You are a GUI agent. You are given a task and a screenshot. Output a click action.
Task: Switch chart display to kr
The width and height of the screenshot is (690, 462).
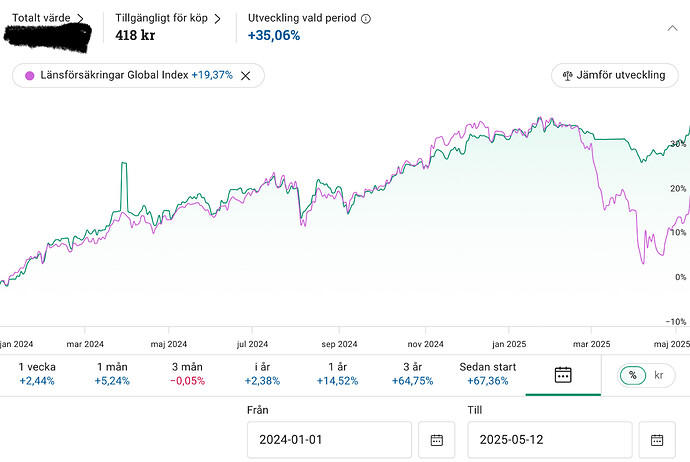coord(658,375)
